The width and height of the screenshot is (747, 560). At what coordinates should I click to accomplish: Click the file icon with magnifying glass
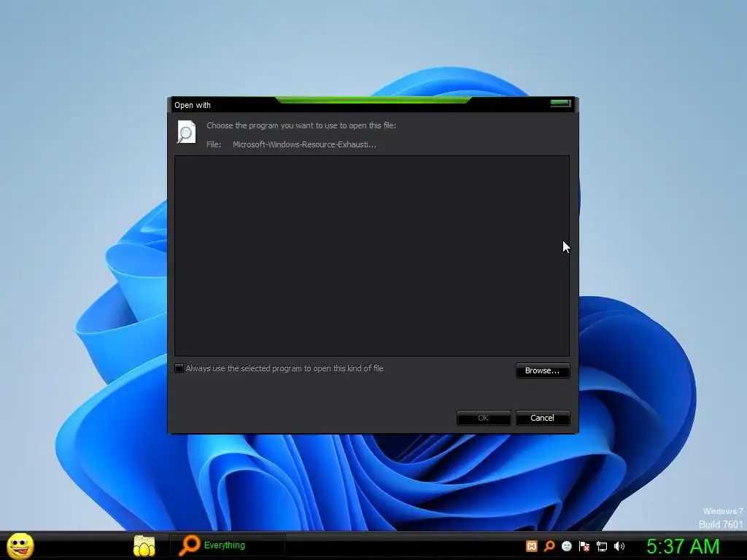[186, 131]
